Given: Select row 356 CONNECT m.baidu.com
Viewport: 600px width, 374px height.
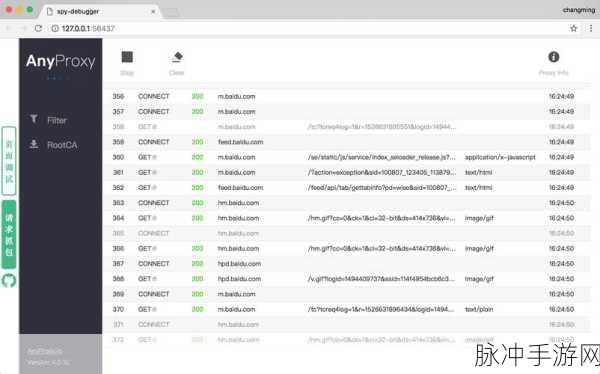Looking at the screenshot, I should 346,96.
